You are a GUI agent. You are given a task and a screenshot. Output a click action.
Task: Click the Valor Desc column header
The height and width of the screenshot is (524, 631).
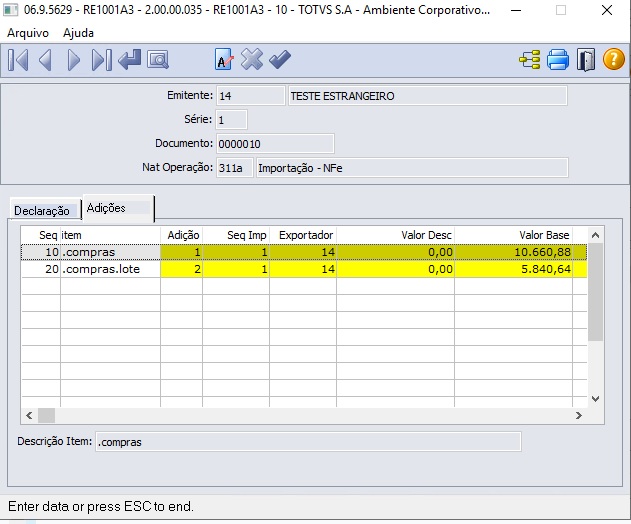coord(396,235)
